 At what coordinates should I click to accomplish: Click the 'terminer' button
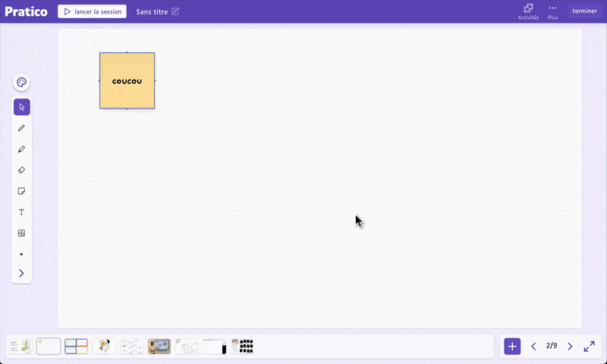[584, 11]
